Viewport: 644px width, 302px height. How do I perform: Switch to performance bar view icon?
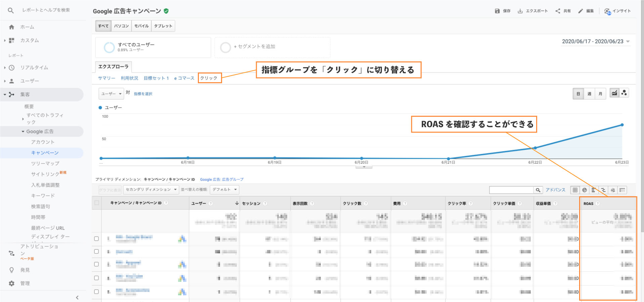[594, 190]
